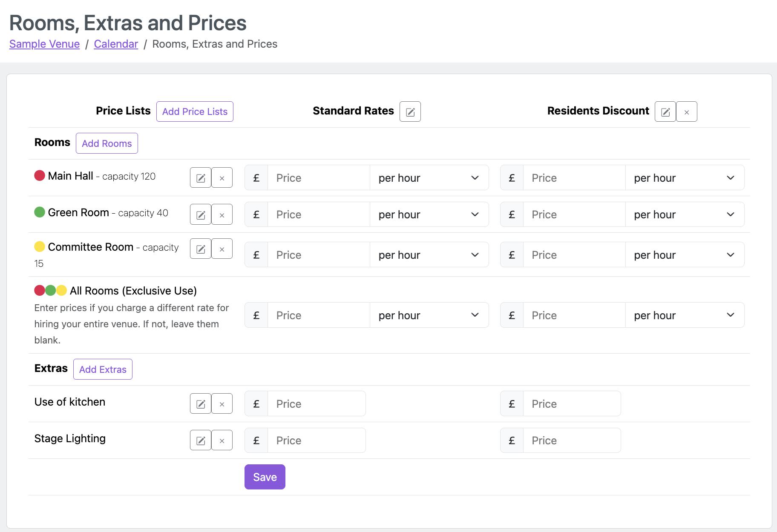Go to Sample Venue breadcrumb link

click(44, 44)
